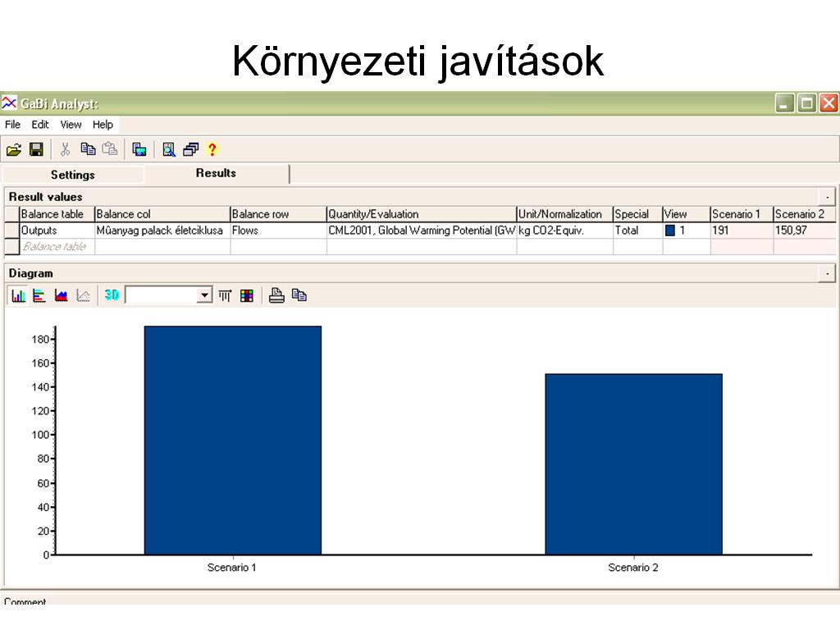
Task: Click the Cut scissors icon
Action: 65,149
